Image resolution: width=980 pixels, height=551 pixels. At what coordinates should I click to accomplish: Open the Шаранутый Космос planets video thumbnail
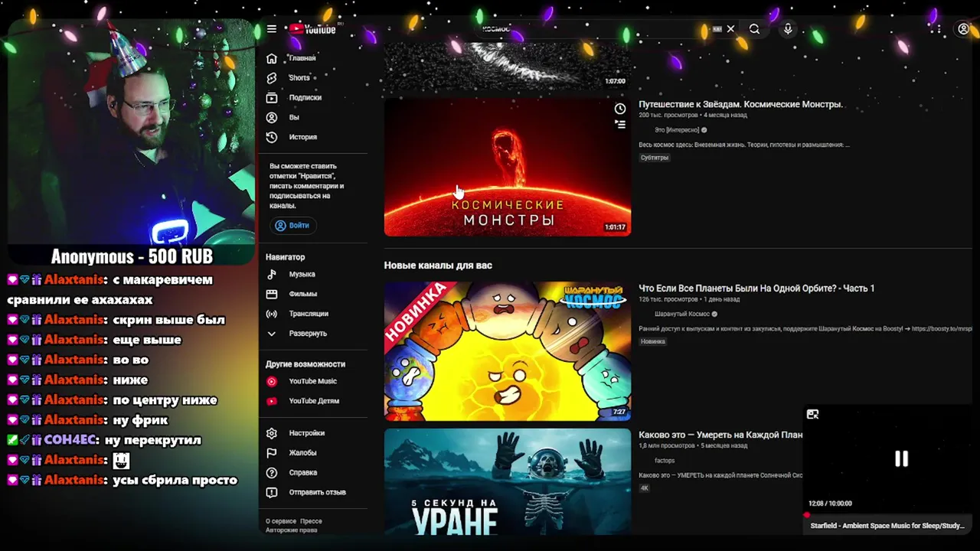[x=508, y=351]
